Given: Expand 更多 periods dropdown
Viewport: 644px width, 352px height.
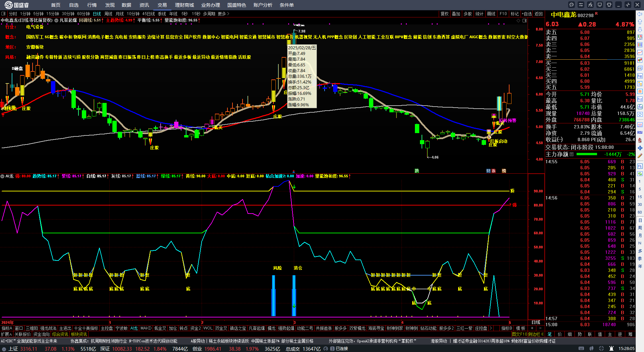Looking at the screenshot, I should click(x=223, y=14).
